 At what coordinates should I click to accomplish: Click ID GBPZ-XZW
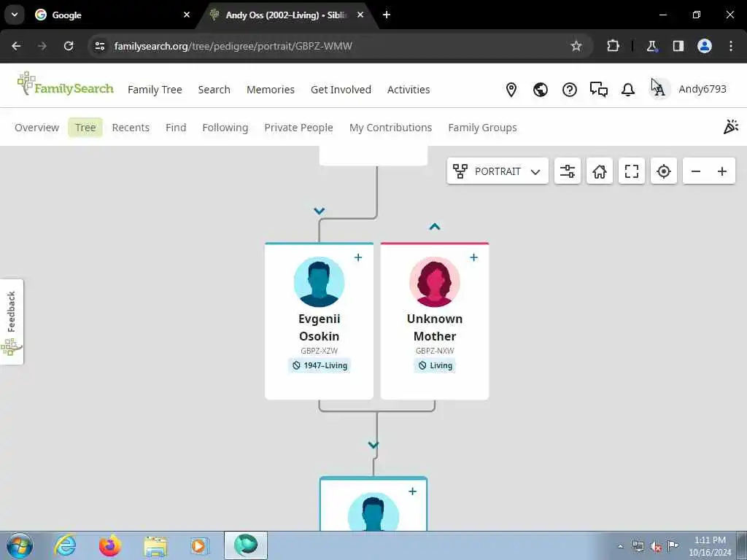click(319, 351)
